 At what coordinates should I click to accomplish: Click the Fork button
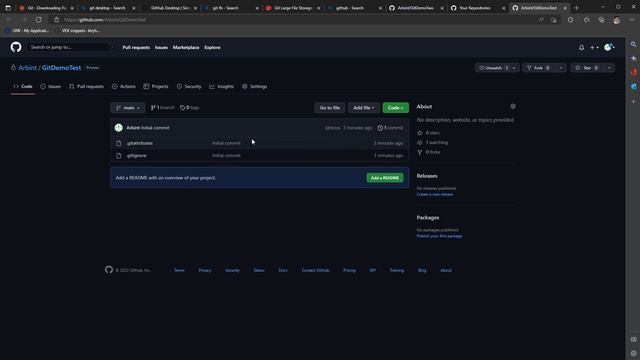539,68
